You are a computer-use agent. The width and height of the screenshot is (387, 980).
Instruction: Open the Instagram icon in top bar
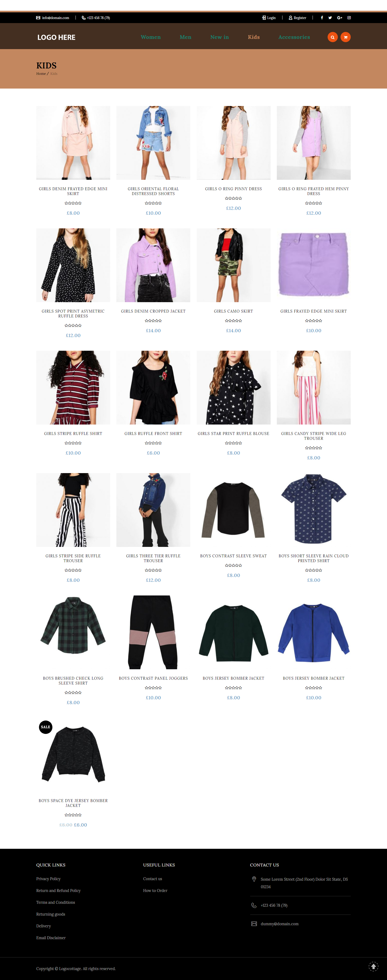point(349,18)
